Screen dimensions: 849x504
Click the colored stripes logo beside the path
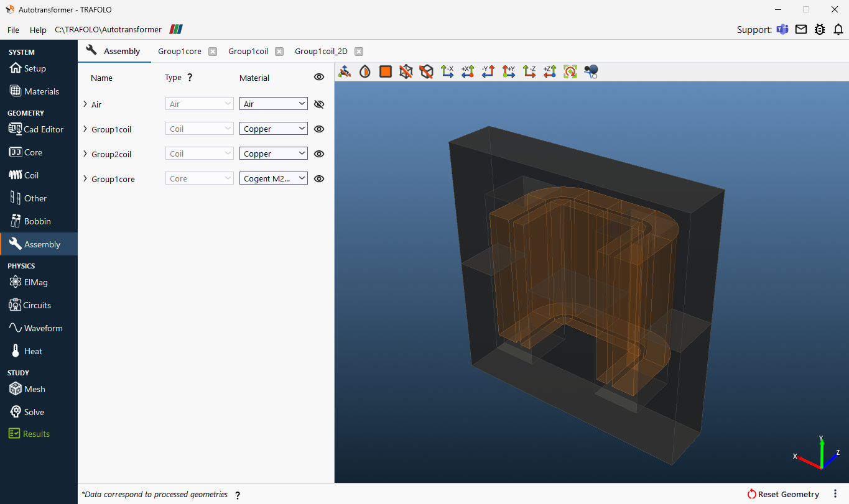coord(177,29)
